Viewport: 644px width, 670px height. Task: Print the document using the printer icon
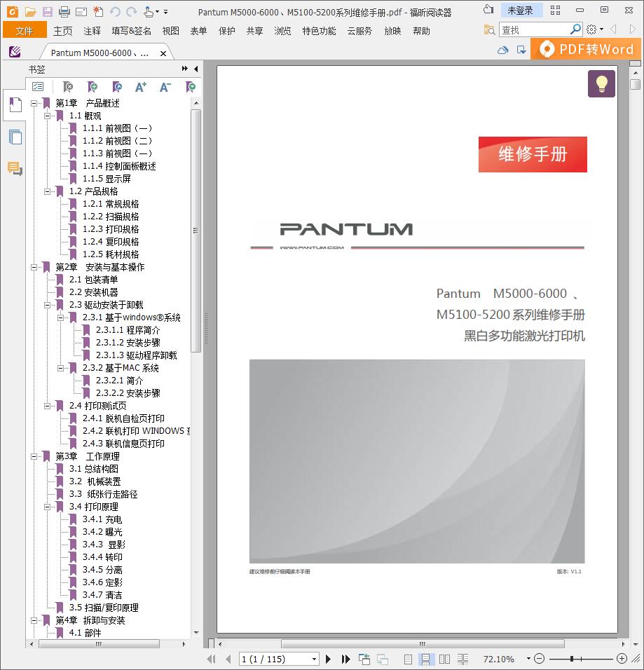[64, 11]
